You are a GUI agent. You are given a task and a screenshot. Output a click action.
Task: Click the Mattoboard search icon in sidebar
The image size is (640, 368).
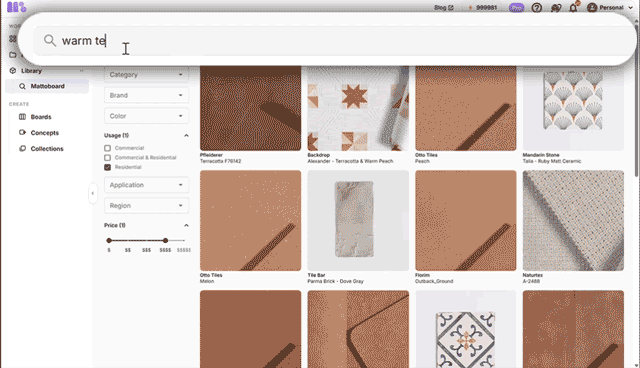(22, 86)
